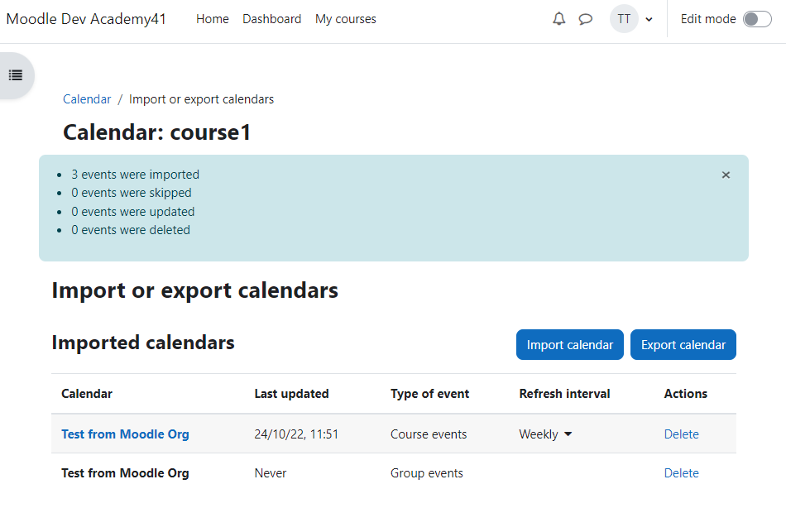The image size is (786, 532).
Task: Delete the Group events calendar
Action: coord(681,472)
